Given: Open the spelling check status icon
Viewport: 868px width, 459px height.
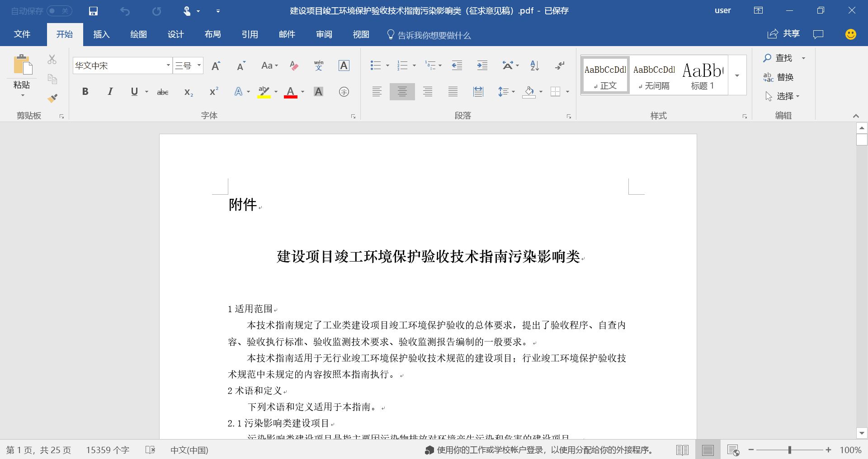Looking at the screenshot, I should pos(151,450).
